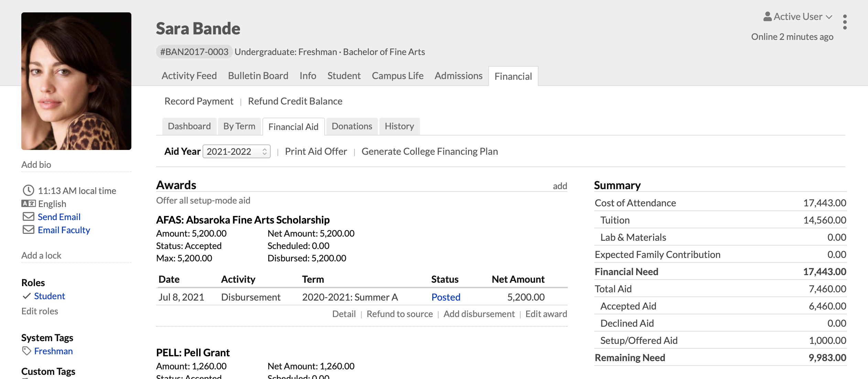Click Edit roles under Roles
This screenshot has height=379, width=868.
(40, 311)
